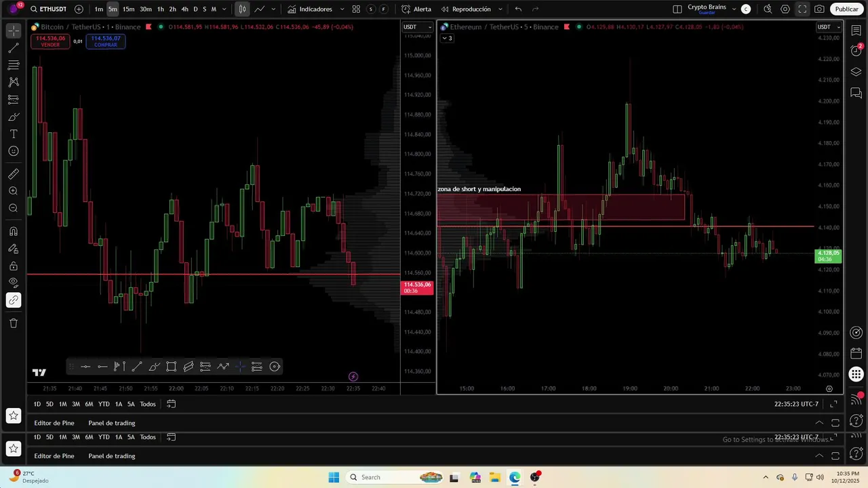This screenshot has height=488, width=868.
Task: Open USDT currency dropdown on Ethereum chart
Action: click(x=829, y=27)
